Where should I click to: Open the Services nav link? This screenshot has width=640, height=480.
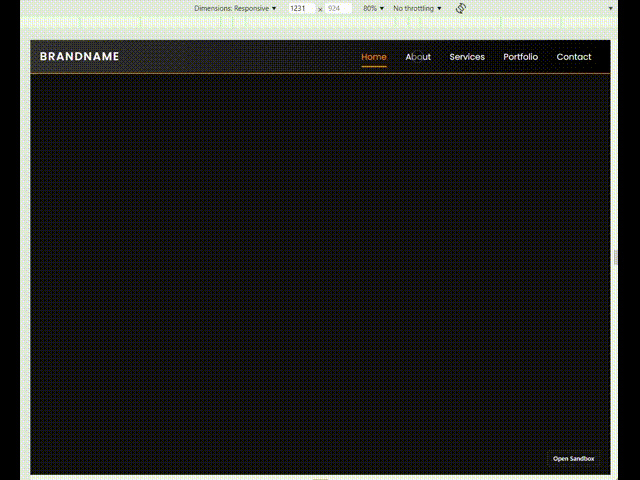(467, 57)
